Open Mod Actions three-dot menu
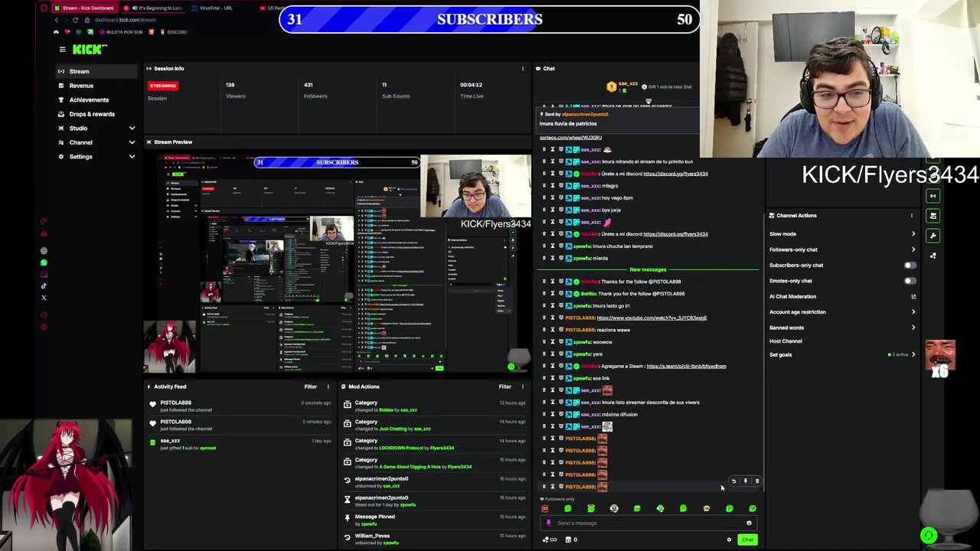This screenshot has height=551, width=980. (522, 386)
